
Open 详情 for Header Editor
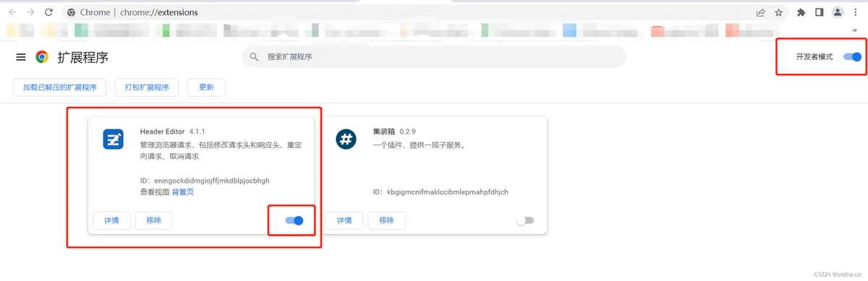point(112,220)
